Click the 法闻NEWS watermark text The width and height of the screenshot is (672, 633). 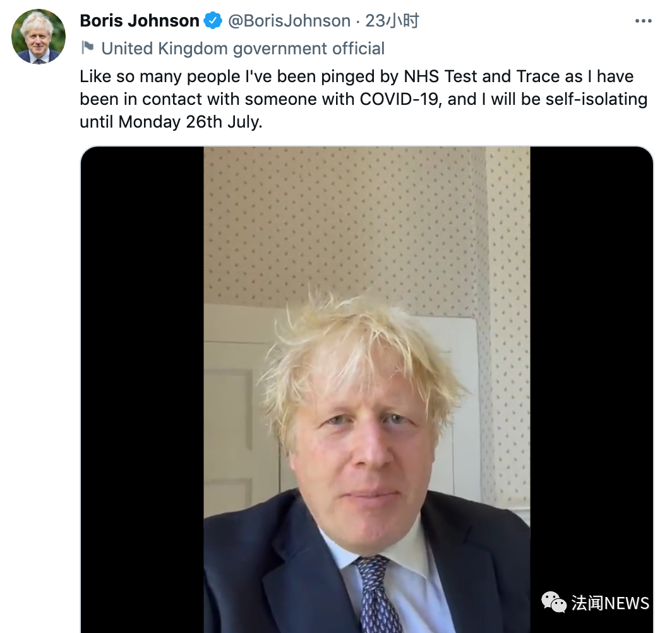[610, 603]
